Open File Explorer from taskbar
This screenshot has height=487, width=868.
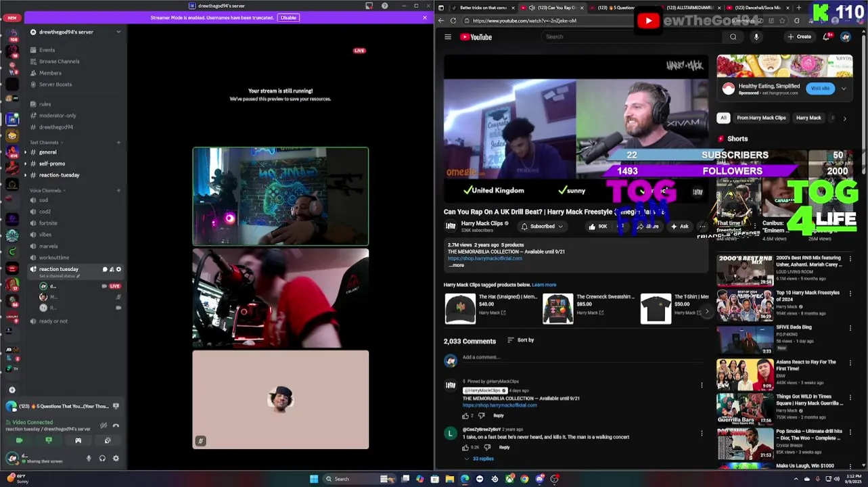click(x=449, y=479)
